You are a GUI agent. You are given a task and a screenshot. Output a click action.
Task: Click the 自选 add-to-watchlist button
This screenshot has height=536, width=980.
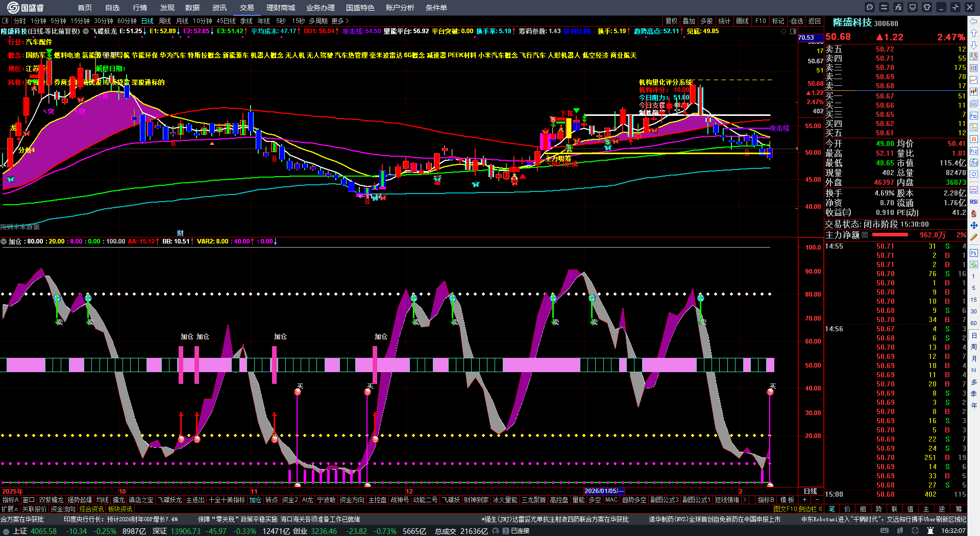coord(796,21)
